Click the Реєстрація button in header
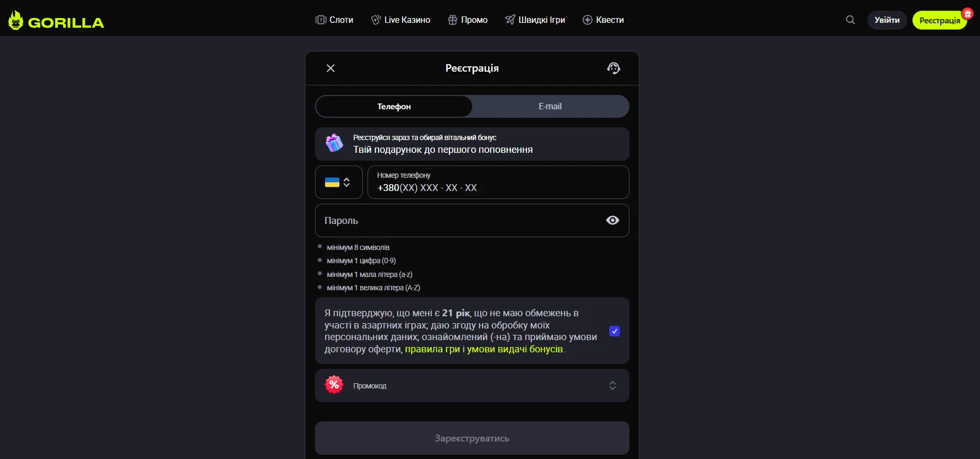The height and width of the screenshot is (459, 980). pyautogui.click(x=940, y=20)
